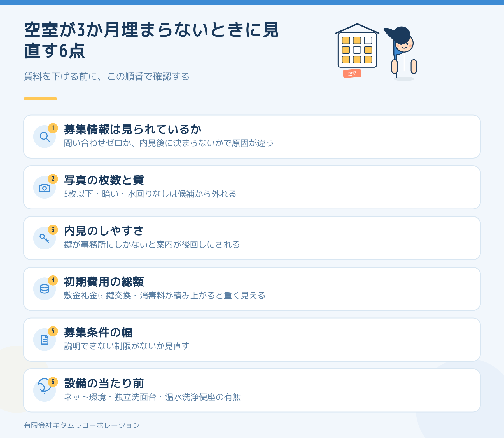Click the camera icon beside 写真の枚数と質
Screen dimensions: 504x438
coord(45,188)
